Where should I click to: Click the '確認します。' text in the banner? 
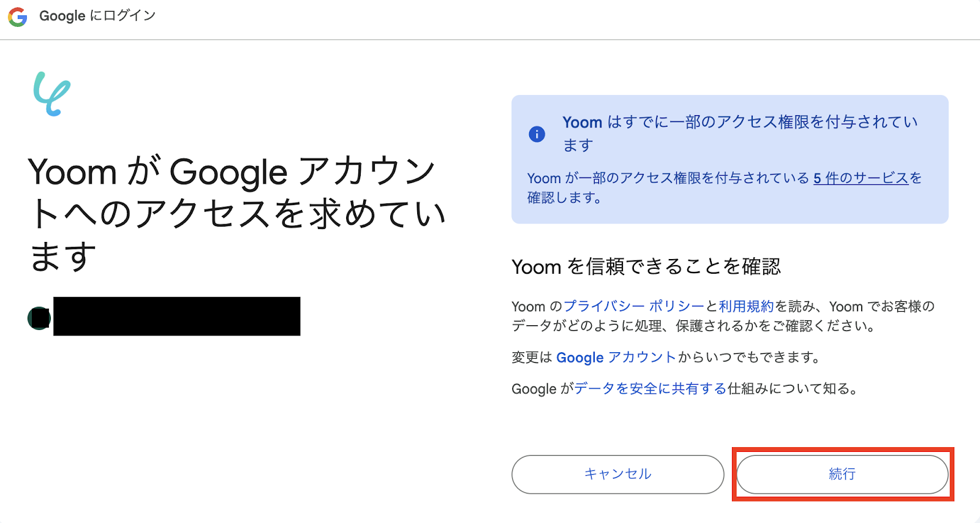tap(564, 198)
